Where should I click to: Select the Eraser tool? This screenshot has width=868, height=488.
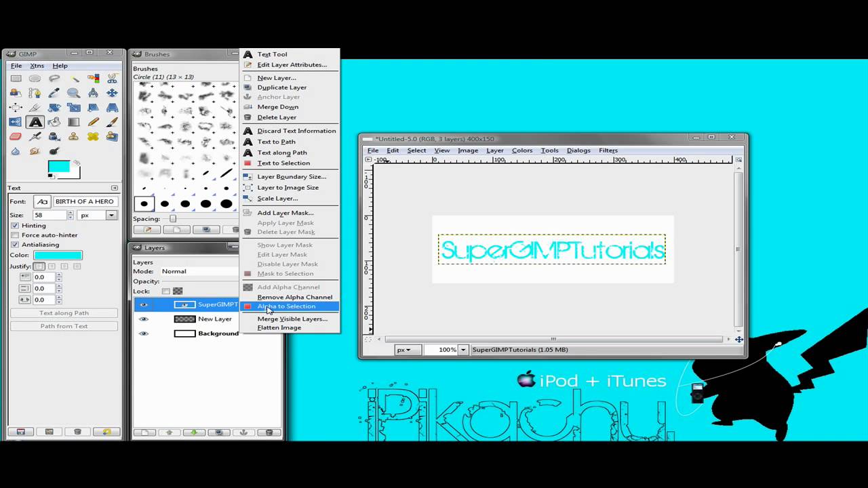click(16, 136)
